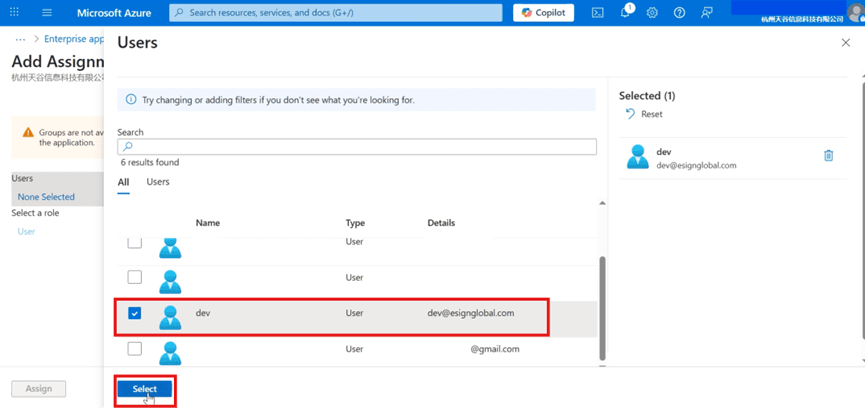Open the Enterprise applications breadcrumb
The height and width of the screenshot is (408, 865).
[x=74, y=39]
